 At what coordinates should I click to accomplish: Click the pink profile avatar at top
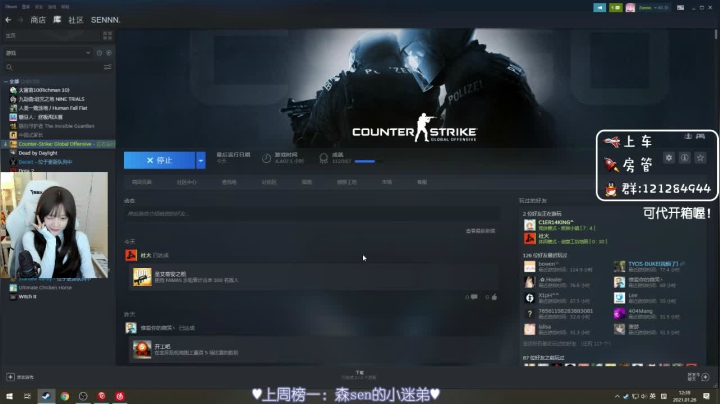pos(630,7)
